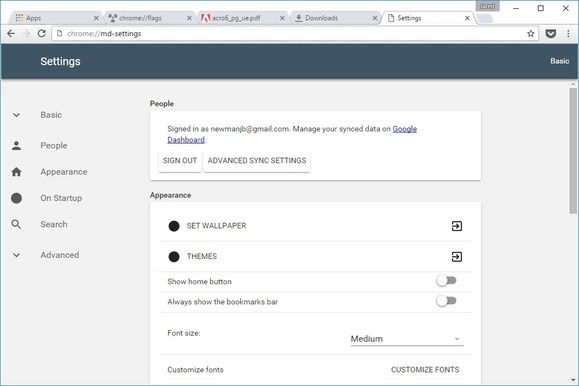Select the People sidebar item
The image size is (579, 386).
pyautogui.click(x=54, y=146)
